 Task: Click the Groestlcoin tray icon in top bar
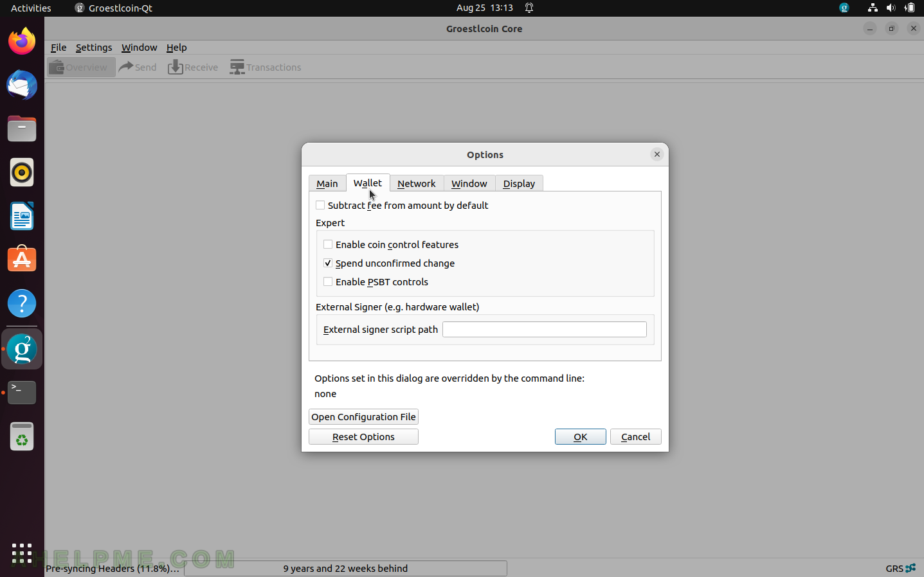click(844, 8)
